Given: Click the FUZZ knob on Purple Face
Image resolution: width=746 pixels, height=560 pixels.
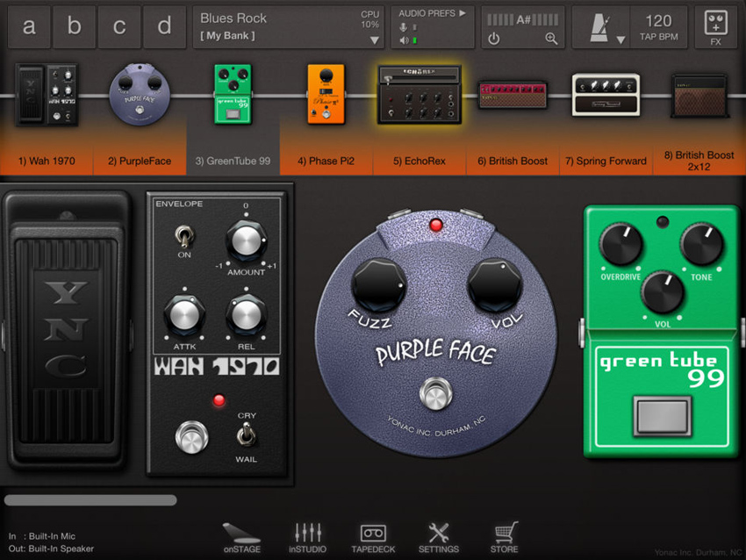Looking at the screenshot, I should (x=378, y=284).
